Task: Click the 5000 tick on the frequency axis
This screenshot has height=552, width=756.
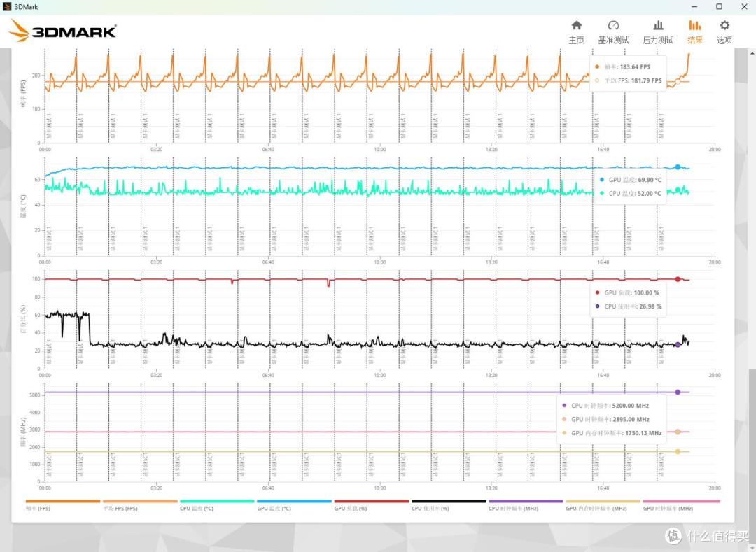Action: (x=35, y=395)
